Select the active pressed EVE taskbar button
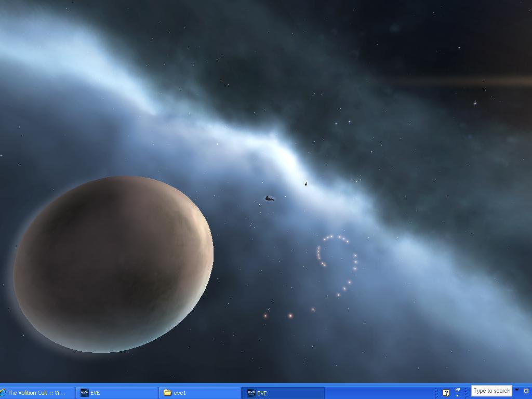The width and height of the screenshot is (532, 399). (283, 393)
